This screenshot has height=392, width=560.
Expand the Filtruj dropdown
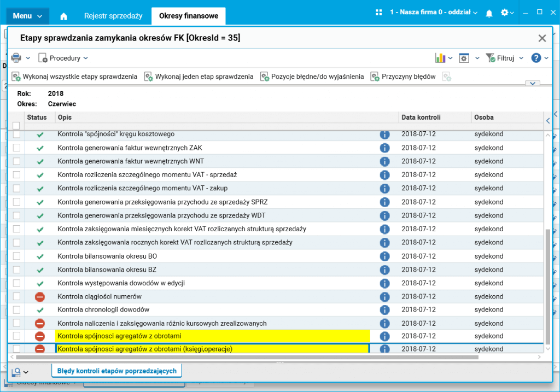[505, 58]
